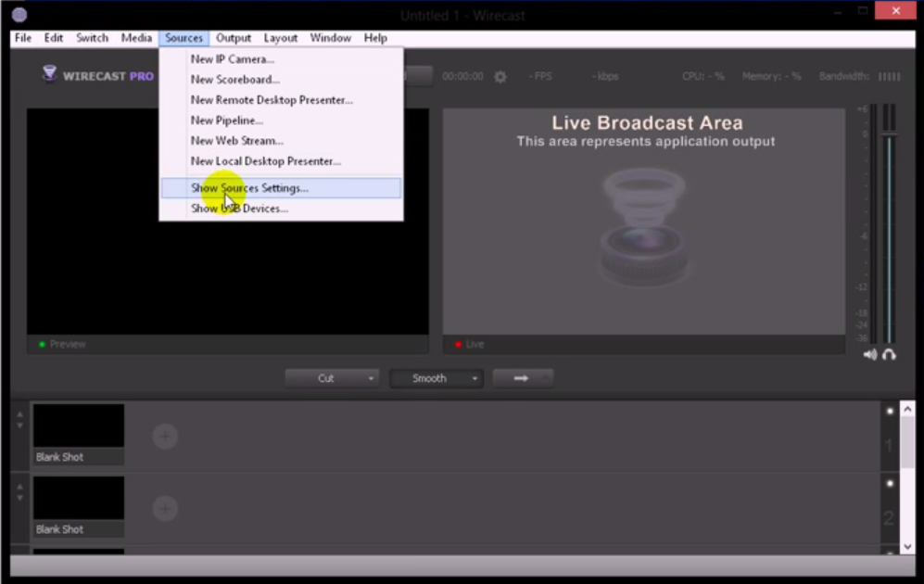The image size is (924, 584).
Task: Toggle layer 2 visibility dot
Action: pos(890,484)
